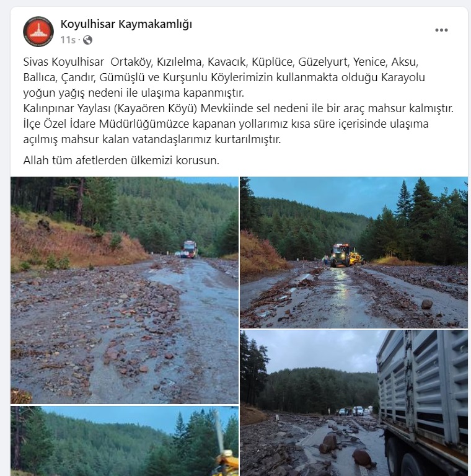Open the partially visible bottom-left forest photo

[x=125, y=441]
